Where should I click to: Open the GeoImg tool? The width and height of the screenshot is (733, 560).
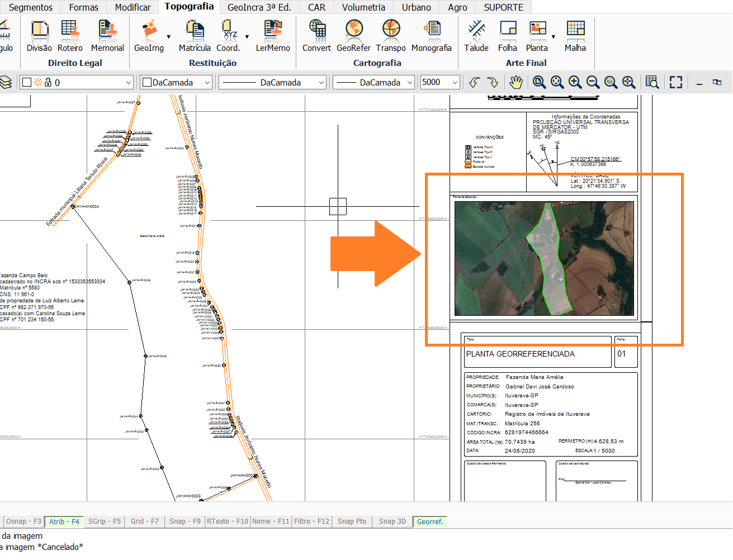(x=149, y=36)
